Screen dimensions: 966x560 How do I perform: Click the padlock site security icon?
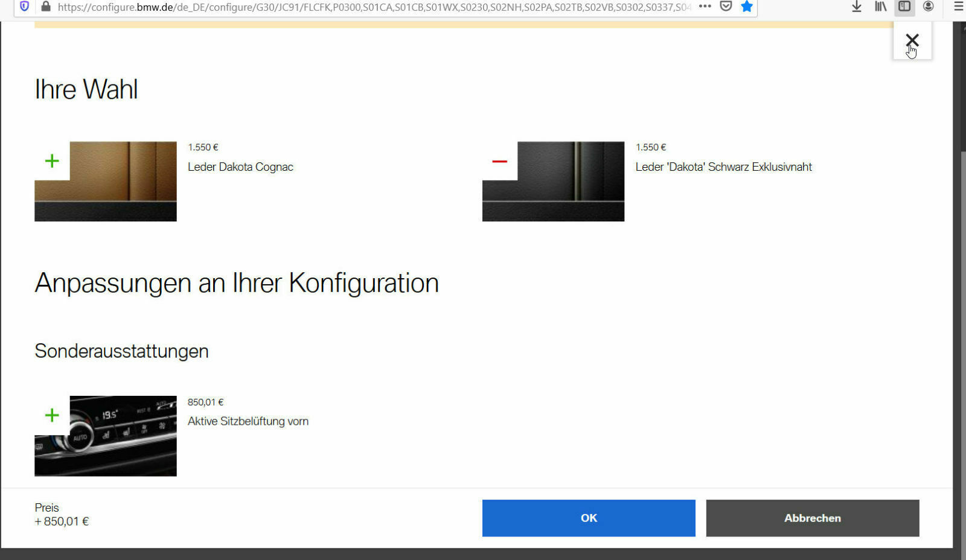pyautogui.click(x=46, y=7)
